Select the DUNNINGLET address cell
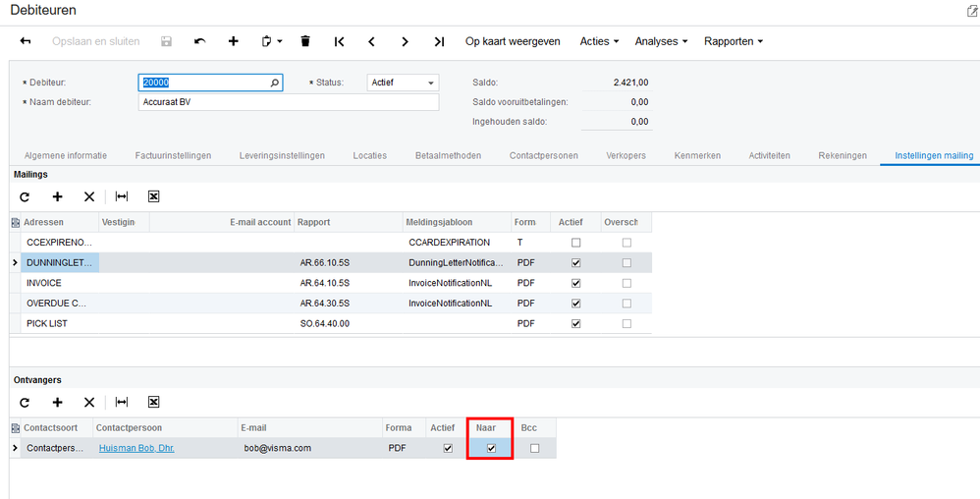Image resolution: width=980 pixels, height=499 pixels. (x=60, y=262)
